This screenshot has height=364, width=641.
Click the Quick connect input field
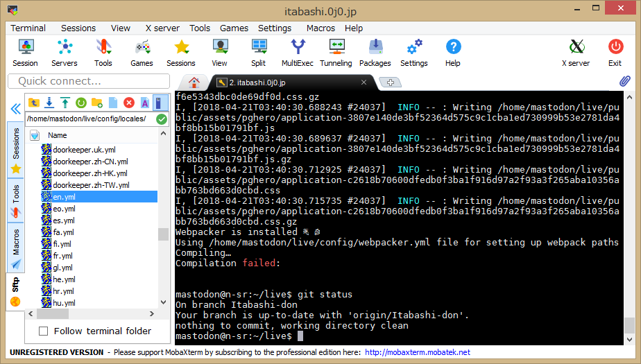pyautogui.click(x=88, y=81)
